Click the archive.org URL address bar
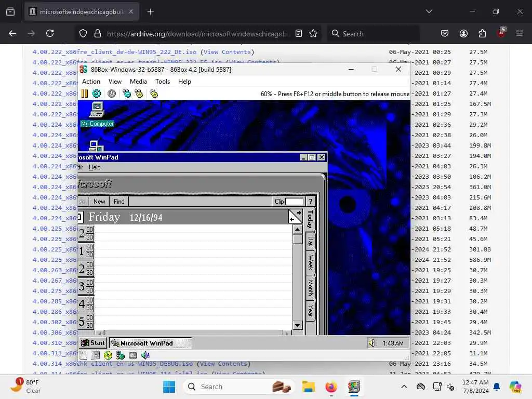The width and height of the screenshot is (532, 399). click(x=198, y=34)
